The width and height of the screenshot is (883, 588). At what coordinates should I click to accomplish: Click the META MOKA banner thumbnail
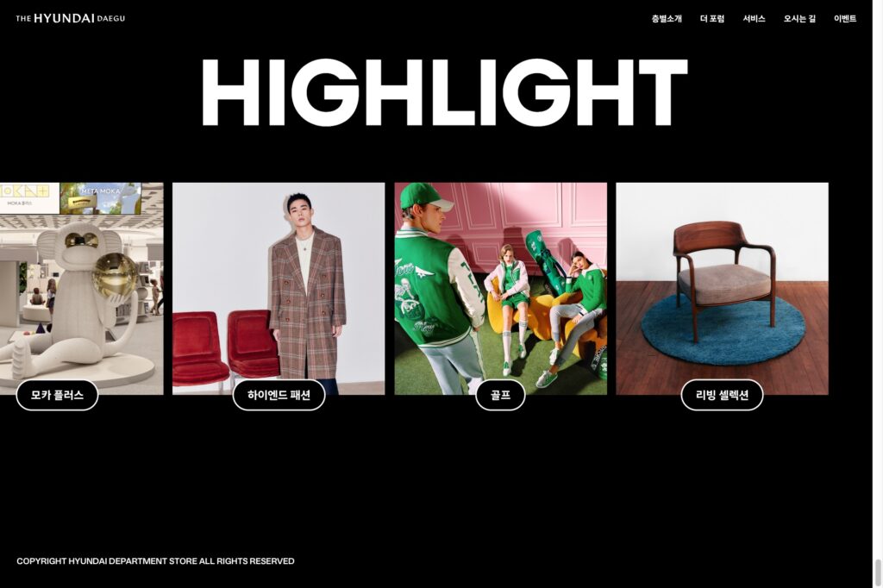coord(101,198)
